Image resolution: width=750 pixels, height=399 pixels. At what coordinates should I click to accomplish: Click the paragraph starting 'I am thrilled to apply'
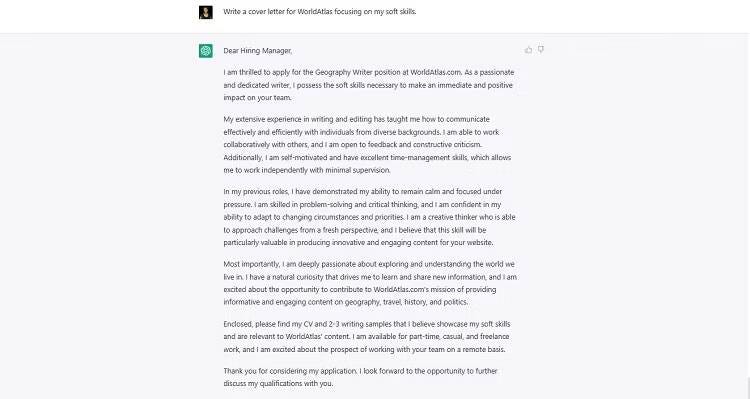369,85
